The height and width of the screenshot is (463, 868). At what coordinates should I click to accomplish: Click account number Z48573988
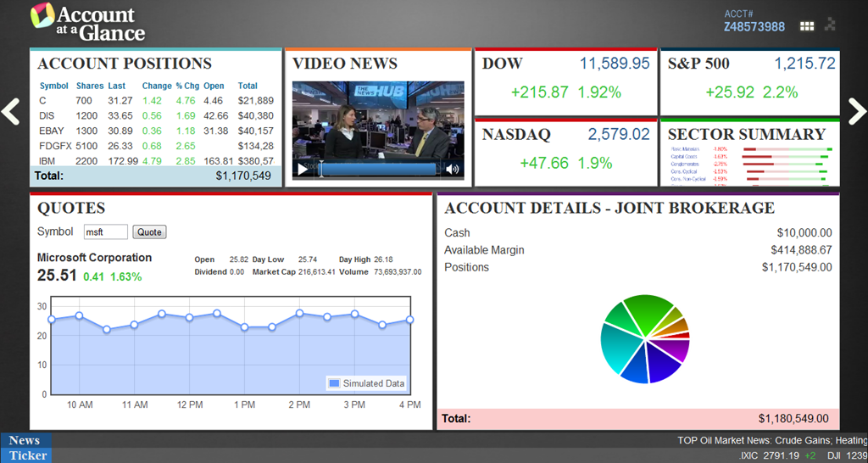coord(754,26)
